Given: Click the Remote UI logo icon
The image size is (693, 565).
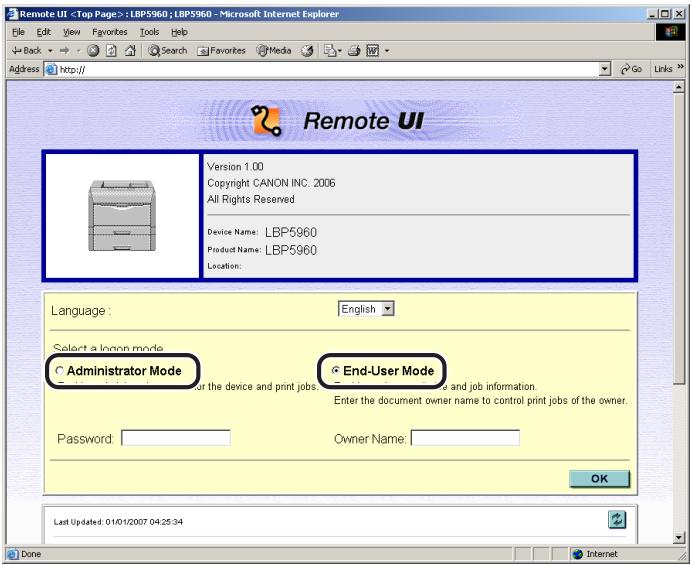Looking at the screenshot, I should (x=267, y=120).
